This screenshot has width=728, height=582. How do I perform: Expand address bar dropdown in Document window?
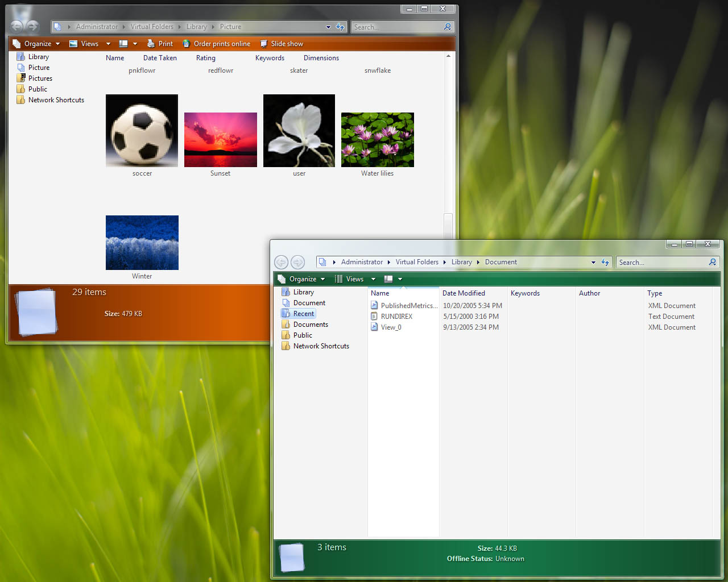point(593,262)
